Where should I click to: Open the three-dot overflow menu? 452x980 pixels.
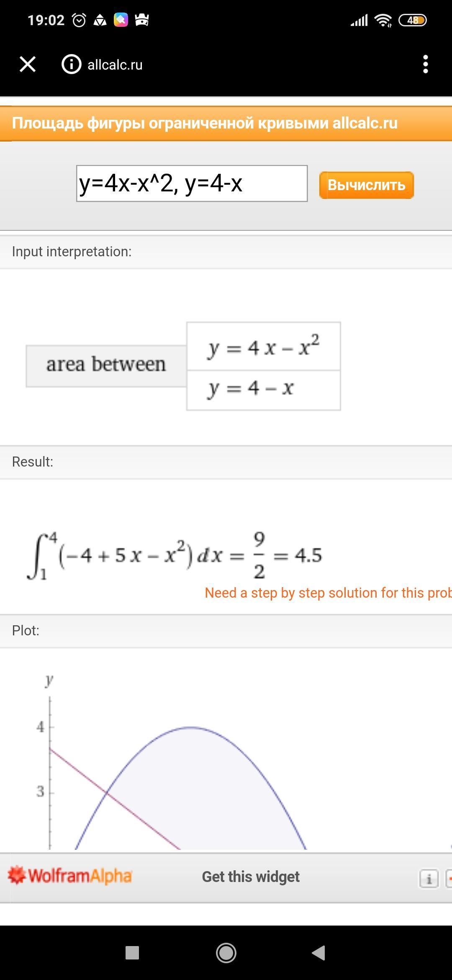tap(425, 64)
